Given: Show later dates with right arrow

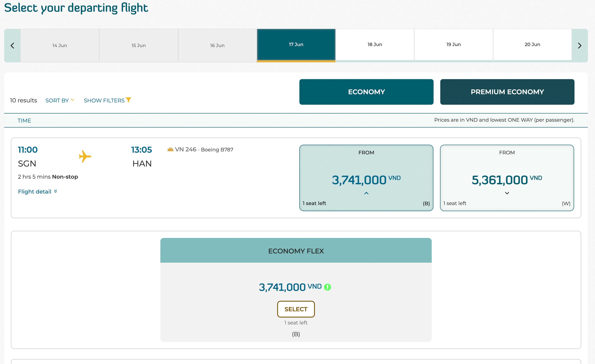Looking at the screenshot, I should [579, 46].
